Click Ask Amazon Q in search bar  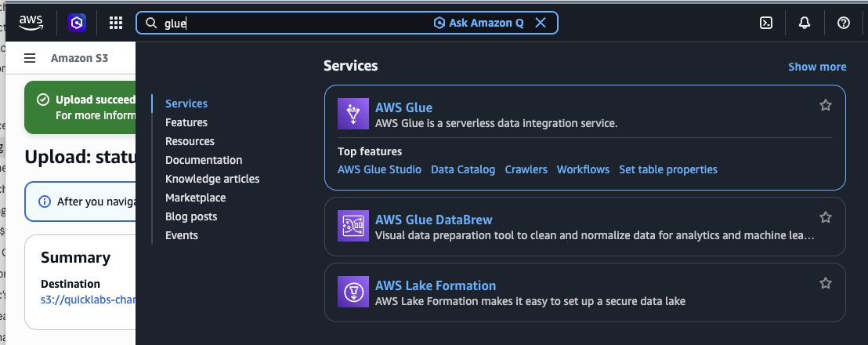(479, 23)
